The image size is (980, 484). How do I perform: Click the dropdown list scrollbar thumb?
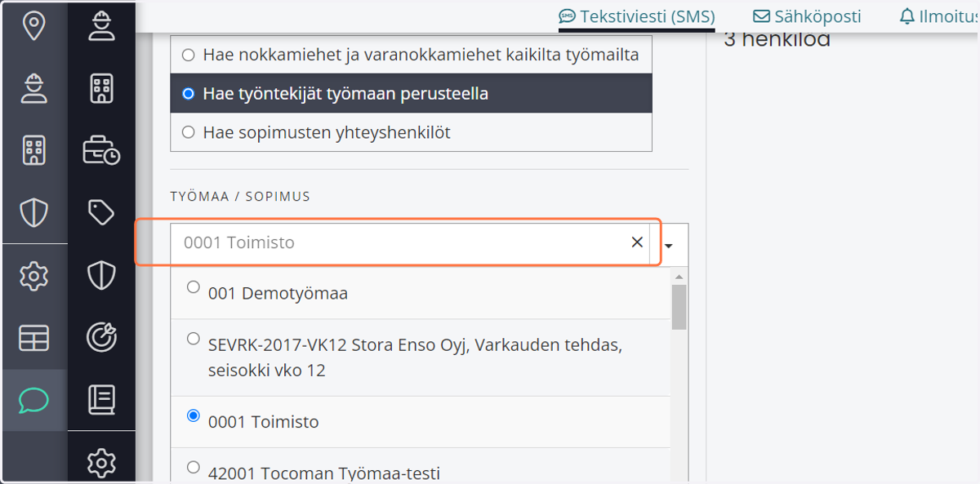point(679,307)
